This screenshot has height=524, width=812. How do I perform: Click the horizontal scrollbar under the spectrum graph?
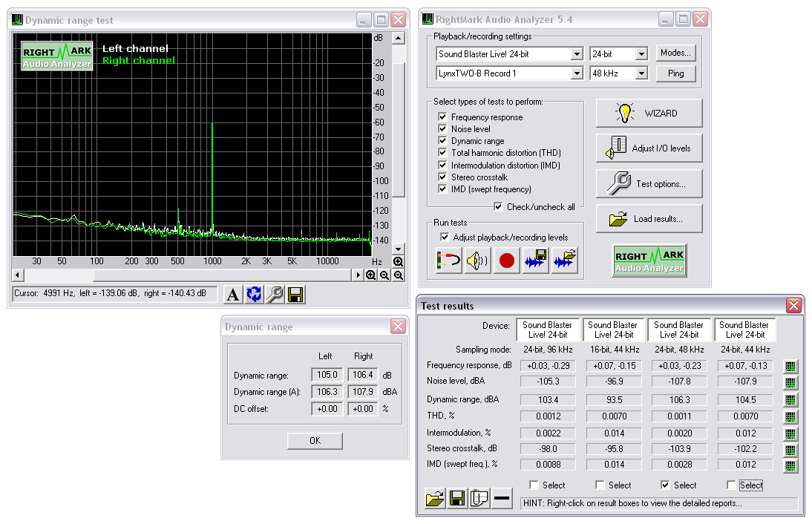click(223, 275)
